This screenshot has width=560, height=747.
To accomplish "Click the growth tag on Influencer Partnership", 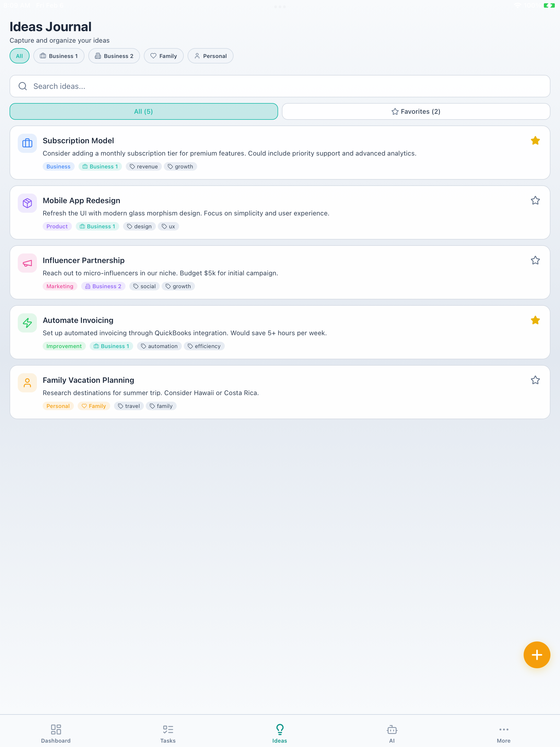I will [178, 286].
